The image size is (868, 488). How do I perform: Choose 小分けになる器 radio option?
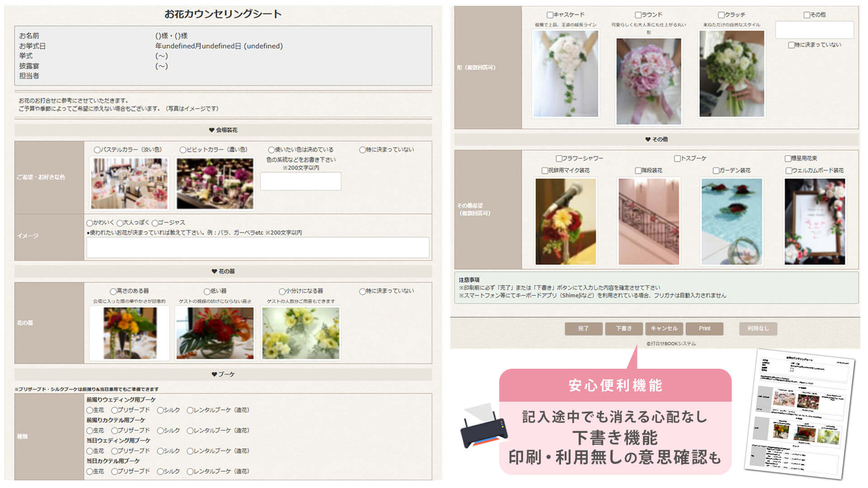click(282, 291)
